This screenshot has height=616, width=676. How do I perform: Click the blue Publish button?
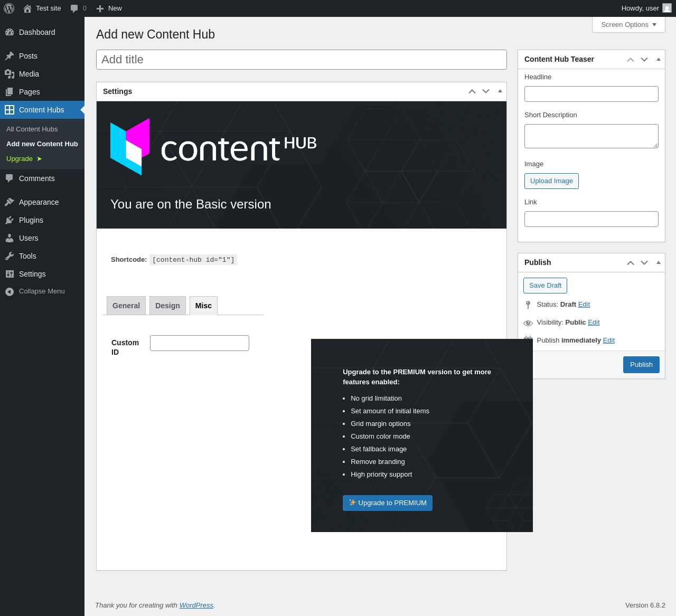(641, 365)
